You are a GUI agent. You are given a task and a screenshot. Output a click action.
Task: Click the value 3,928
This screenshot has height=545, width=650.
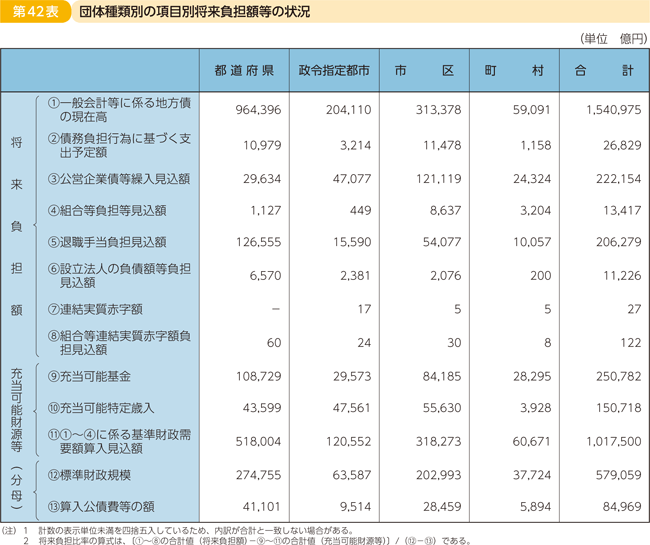click(536, 408)
